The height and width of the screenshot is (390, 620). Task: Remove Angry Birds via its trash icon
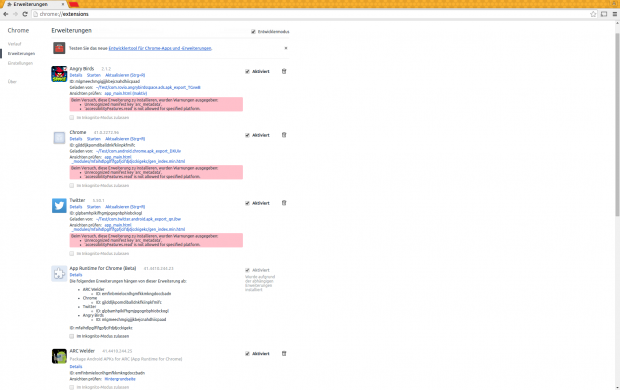[284, 71]
